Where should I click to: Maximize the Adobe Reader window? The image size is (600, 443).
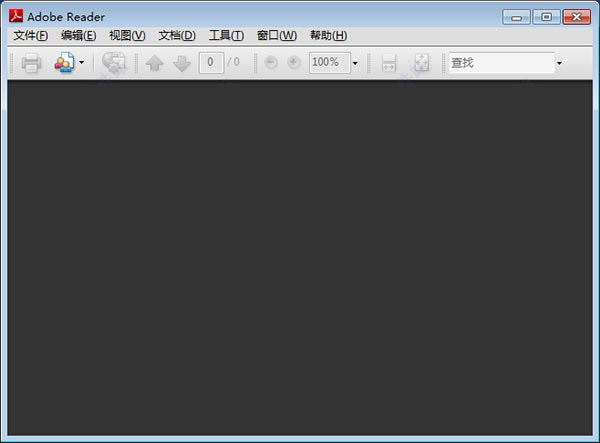coord(546,17)
